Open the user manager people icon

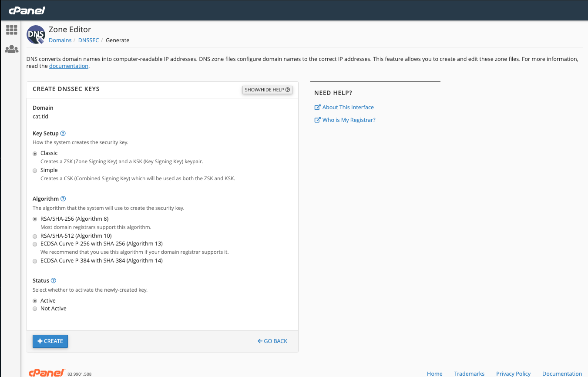(11, 49)
